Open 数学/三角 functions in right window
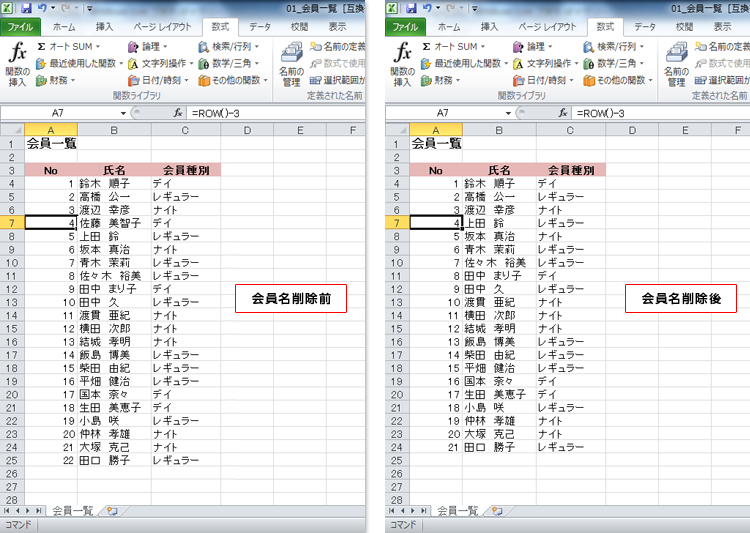 (x=614, y=63)
